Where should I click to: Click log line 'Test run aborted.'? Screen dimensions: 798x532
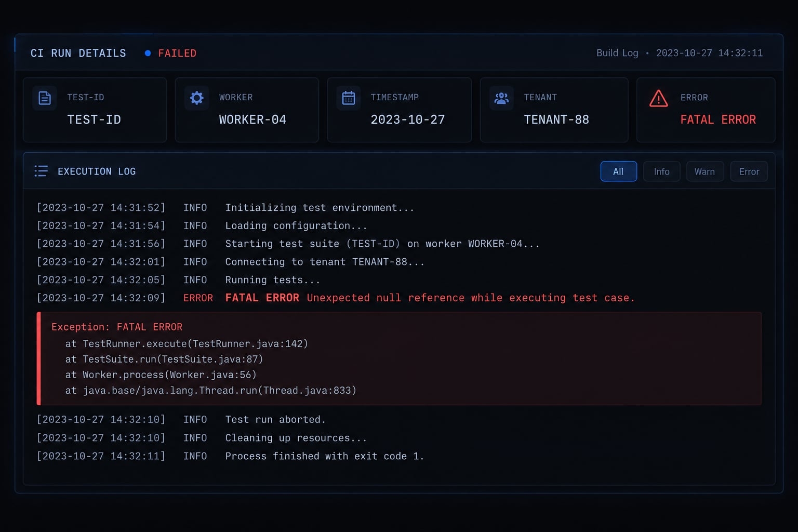pyautogui.click(x=275, y=419)
